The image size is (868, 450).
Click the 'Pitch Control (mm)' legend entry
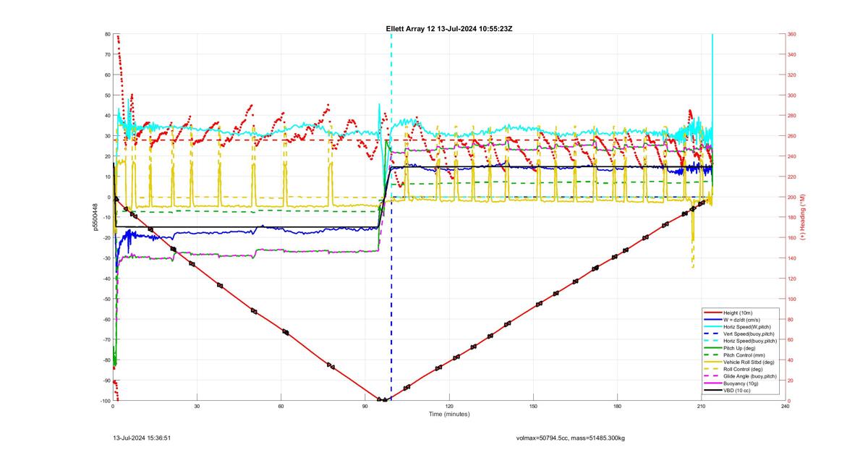point(744,355)
